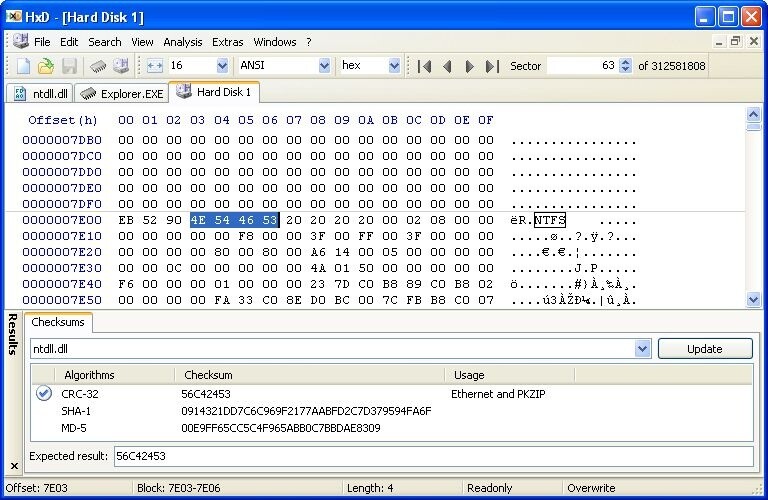This screenshot has height=500, width=768.
Task: Expand the bytes-per-row dropdown showing 16
Action: tap(222, 66)
